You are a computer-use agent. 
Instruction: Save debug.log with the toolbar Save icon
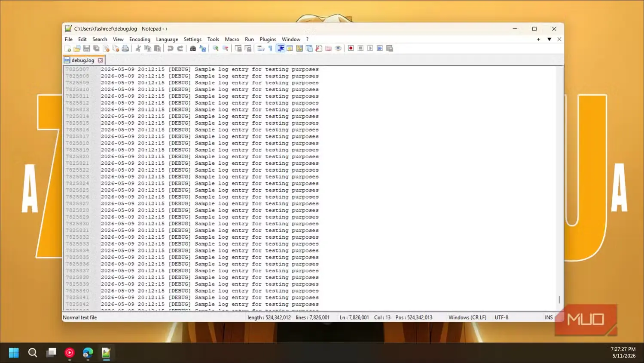(x=86, y=49)
